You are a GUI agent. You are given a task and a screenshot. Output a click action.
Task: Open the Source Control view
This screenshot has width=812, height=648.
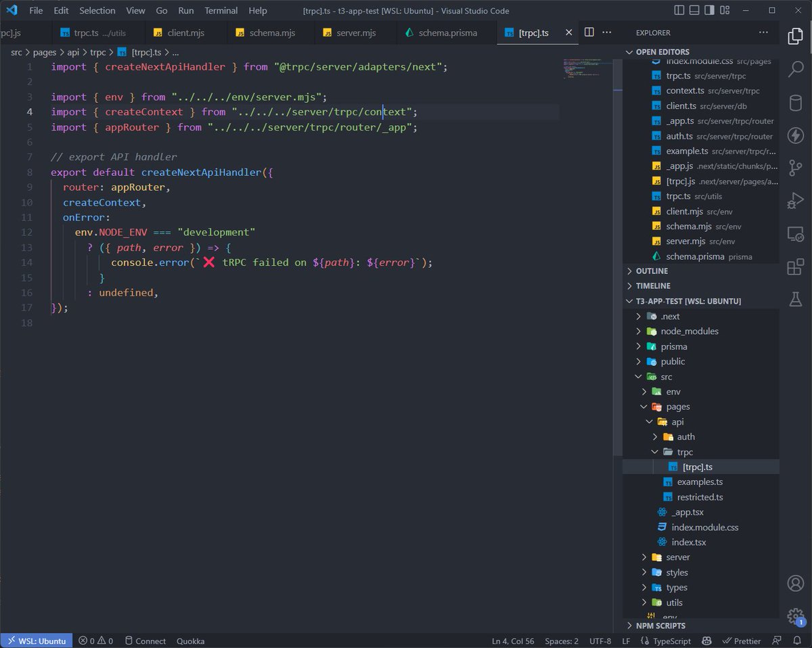click(795, 168)
